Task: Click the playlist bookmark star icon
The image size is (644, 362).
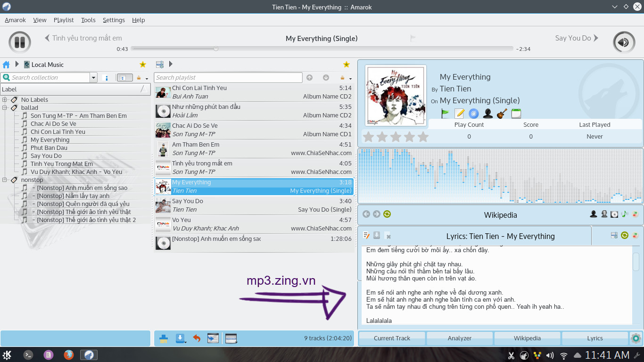Action: [347, 65]
